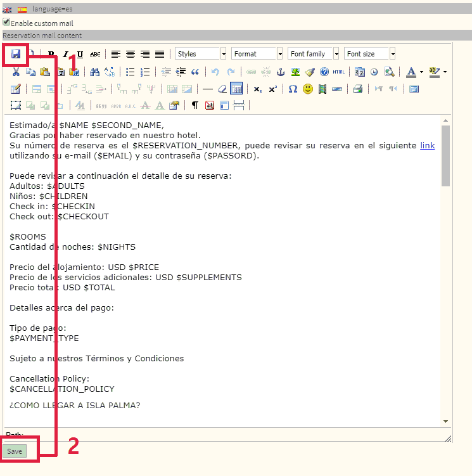Open find with the binoculars icon
This screenshot has height=476, width=472.
point(94,72)
